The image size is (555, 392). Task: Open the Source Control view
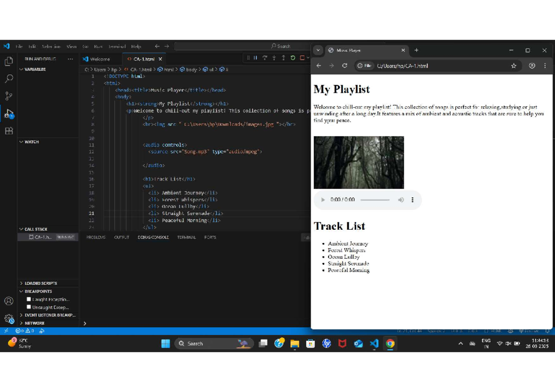(x=8, y=96)
